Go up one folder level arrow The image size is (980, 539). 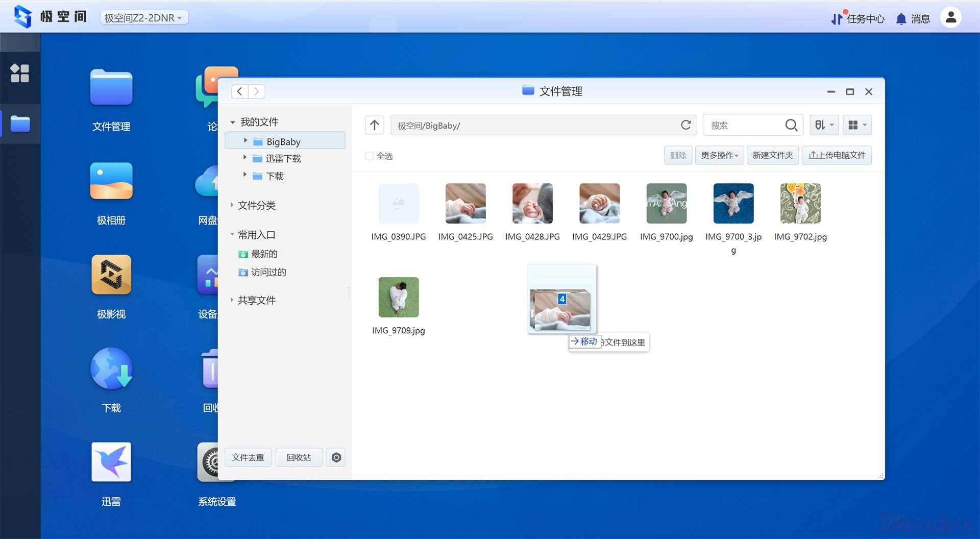[x=374, y=125]
